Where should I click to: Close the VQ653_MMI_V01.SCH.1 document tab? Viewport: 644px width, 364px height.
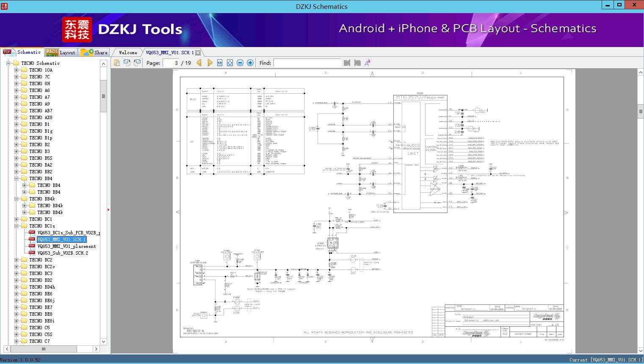[x=198, y=53]
